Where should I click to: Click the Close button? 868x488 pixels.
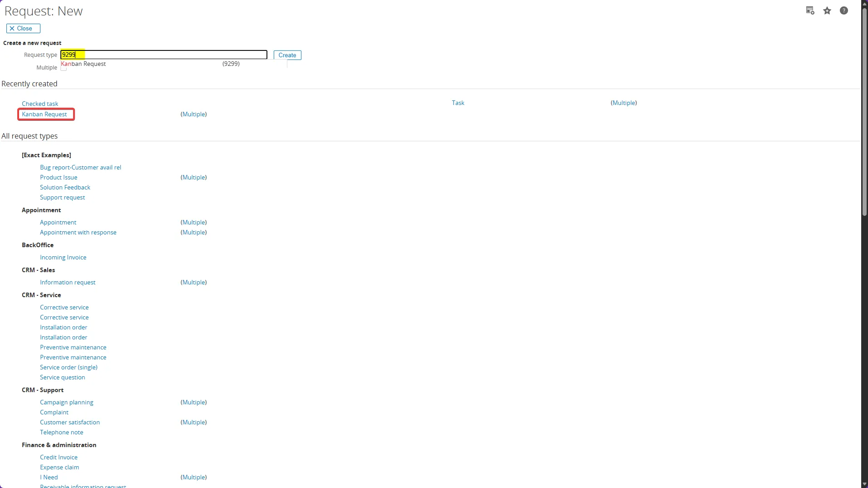23,29
